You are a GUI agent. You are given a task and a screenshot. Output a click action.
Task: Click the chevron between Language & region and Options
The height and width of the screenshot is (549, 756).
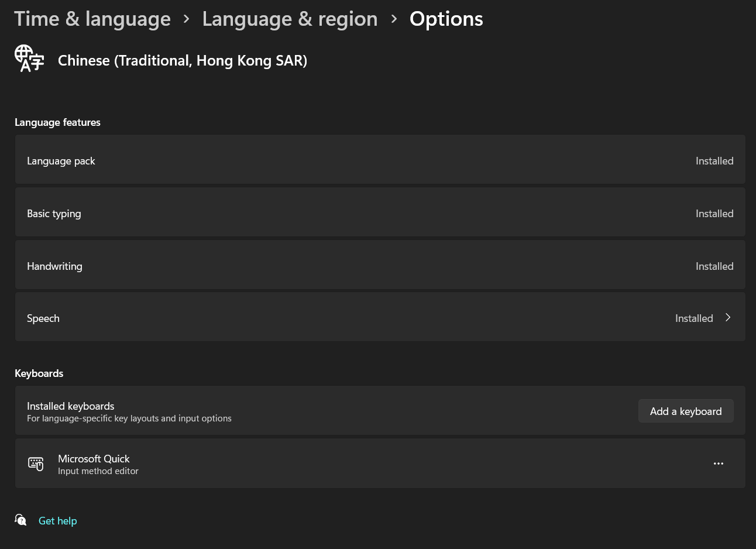click(x=393, y=18)
